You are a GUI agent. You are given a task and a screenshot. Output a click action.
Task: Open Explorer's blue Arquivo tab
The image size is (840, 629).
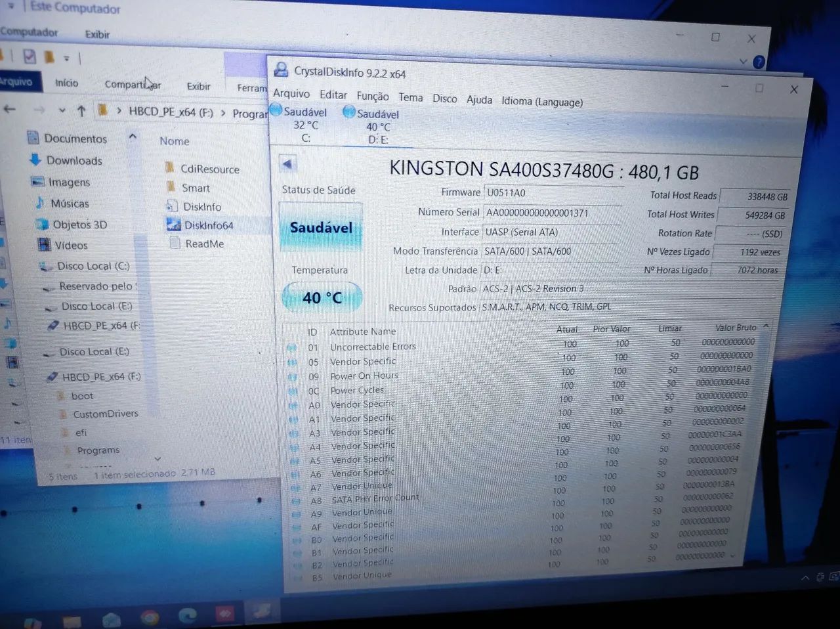click(x=18, y=81)
